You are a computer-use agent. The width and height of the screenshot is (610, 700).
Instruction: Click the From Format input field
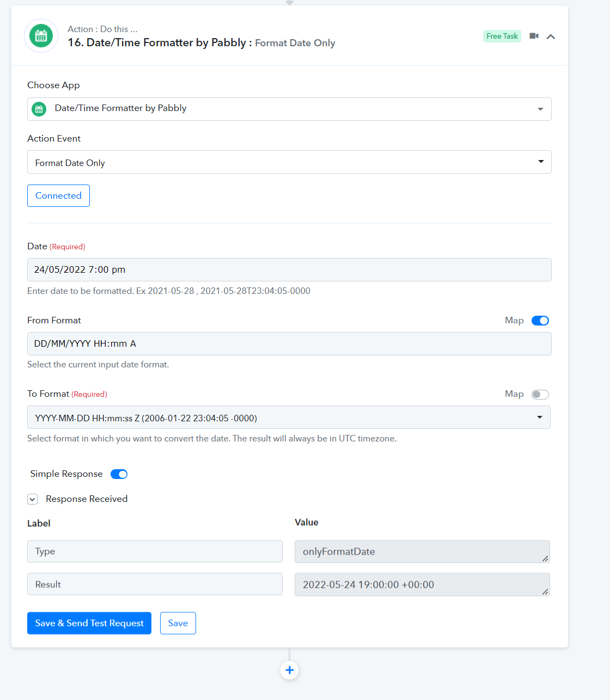coord(289,344)
